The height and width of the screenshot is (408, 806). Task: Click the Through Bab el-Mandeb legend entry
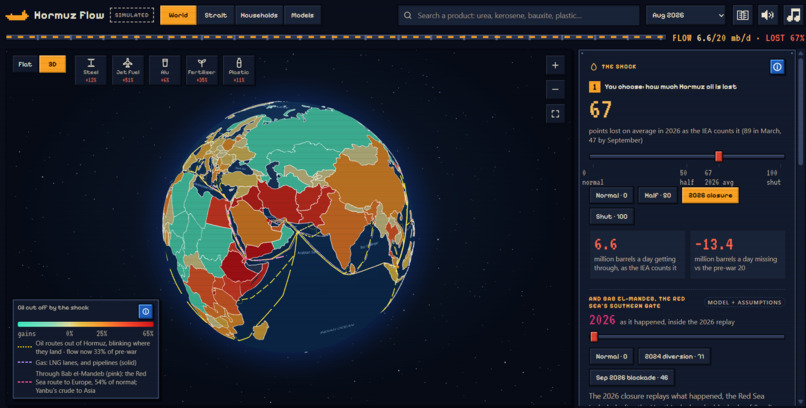point(82,382)
